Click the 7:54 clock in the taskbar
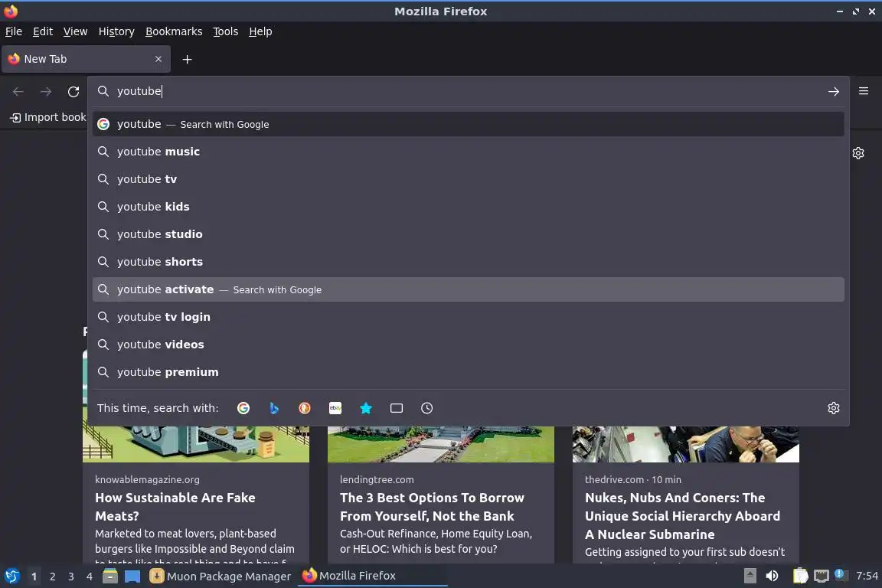882x588 pixels. [x=866, y=576]
